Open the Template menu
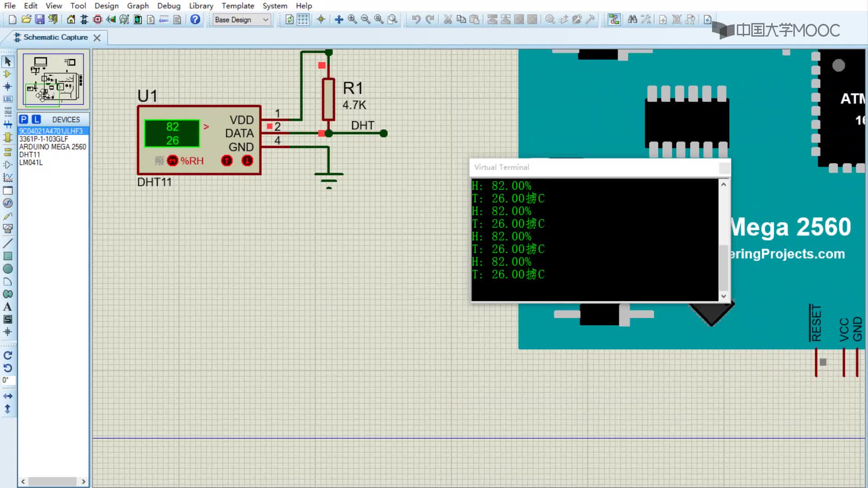The width and height of the screenshot is (868, 488). (238, 6)
